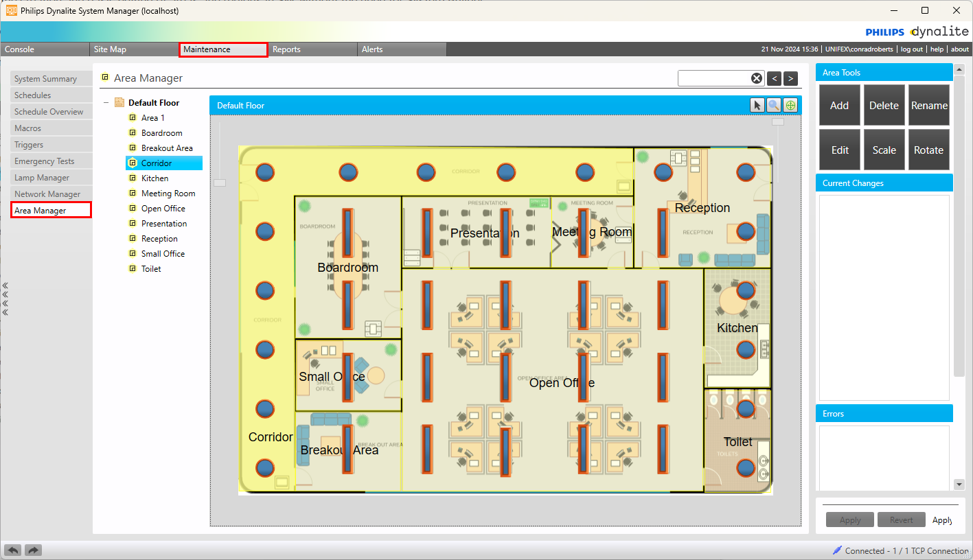Collapse the Default Floor tree node
The height and width of the screenshot is (560, 973).
pyautogui.click(x=106, y=103)
